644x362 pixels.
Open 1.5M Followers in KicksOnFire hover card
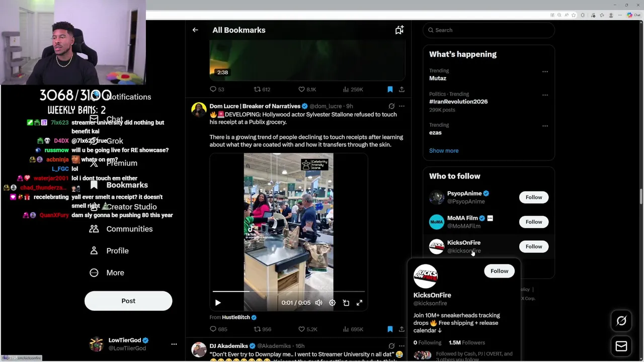pos(467,342)
